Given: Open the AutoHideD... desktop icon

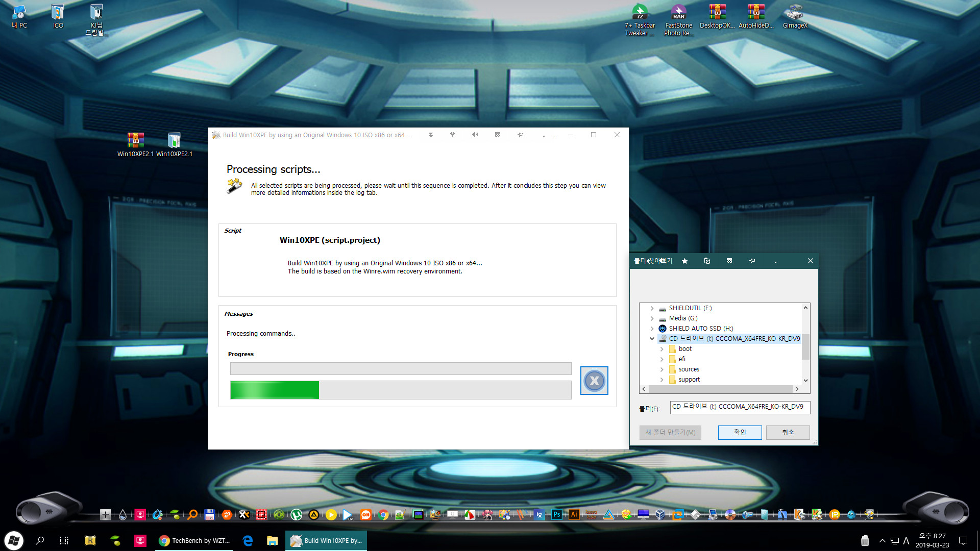Looking at the screenshot, I should click(756, 16).
